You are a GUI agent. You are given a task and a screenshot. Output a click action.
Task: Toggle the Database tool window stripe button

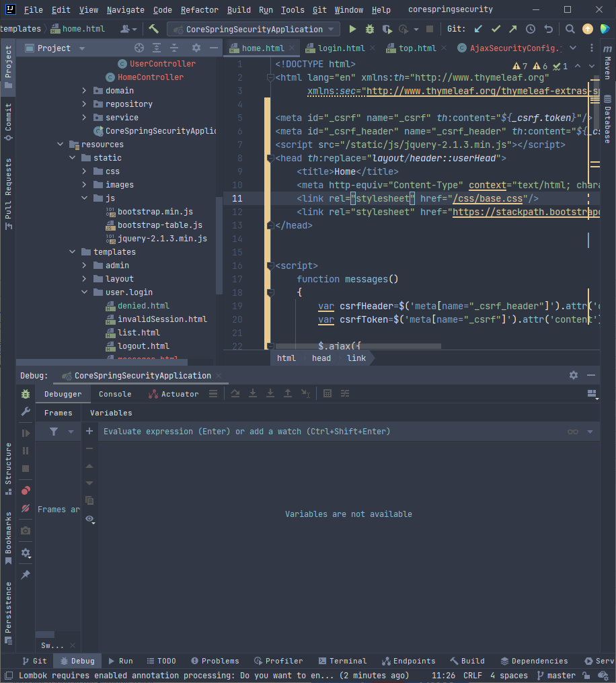[x=608, y=118]
